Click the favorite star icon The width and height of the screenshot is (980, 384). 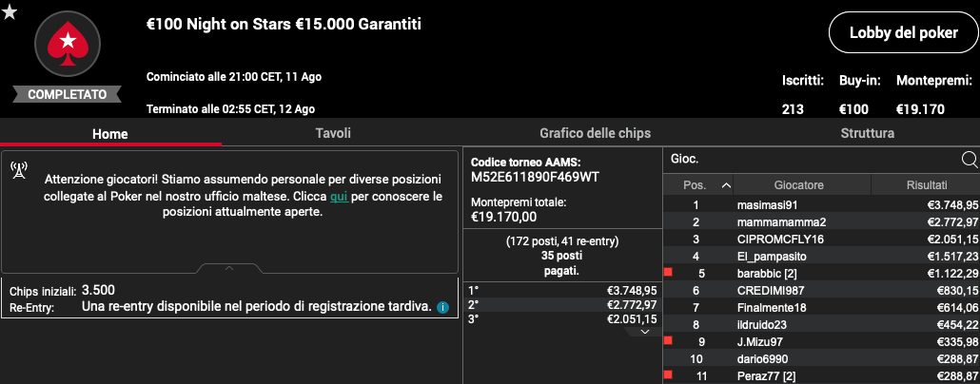point(10,11)
